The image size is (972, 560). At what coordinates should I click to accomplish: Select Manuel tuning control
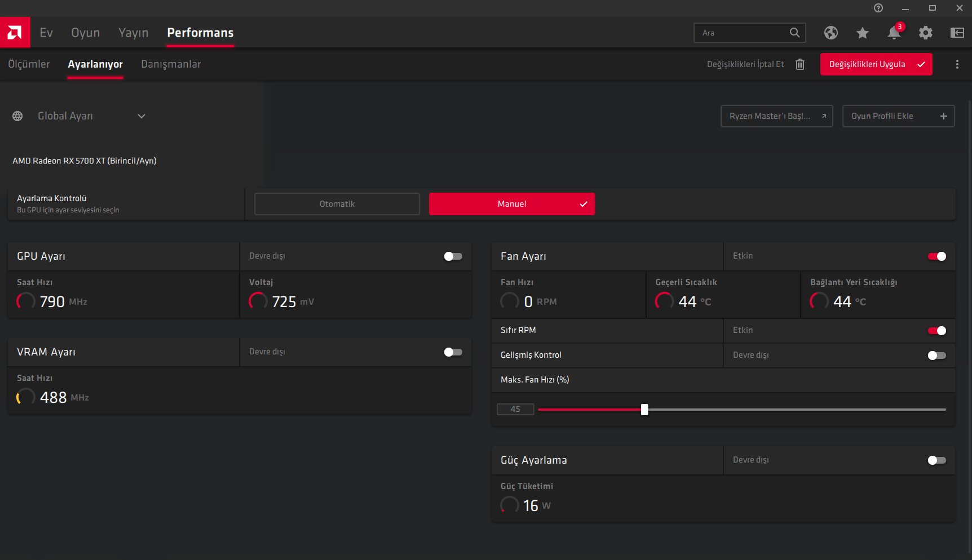(512, 204)
